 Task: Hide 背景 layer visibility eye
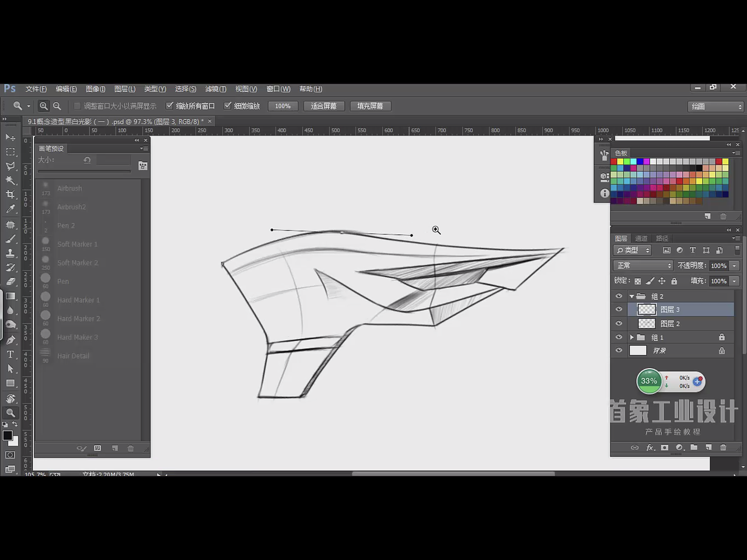pos(619,351)
